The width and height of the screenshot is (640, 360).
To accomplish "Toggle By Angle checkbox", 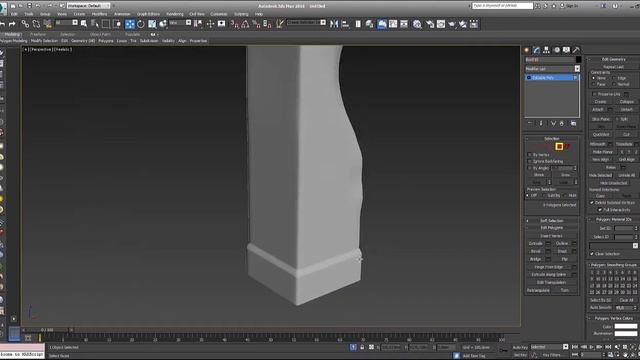I will click(x=530, y=168).
